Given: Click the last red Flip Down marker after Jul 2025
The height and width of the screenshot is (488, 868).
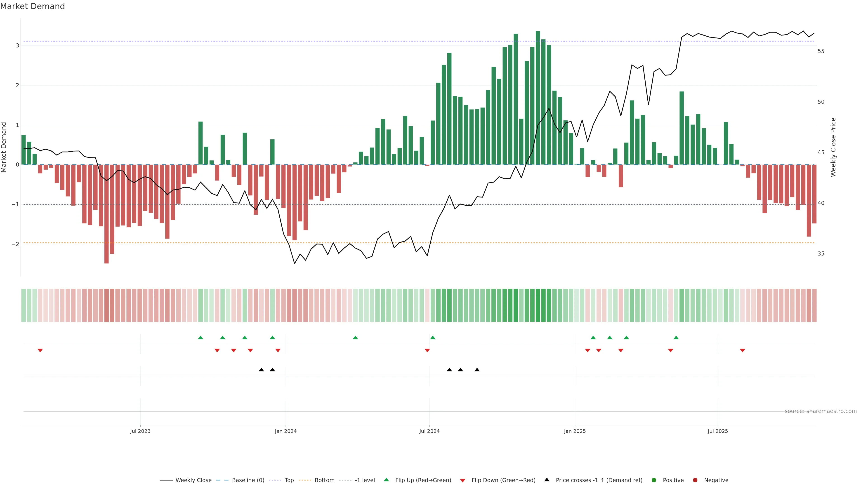Looking at the screenshot, I should (x=742, y=351).
